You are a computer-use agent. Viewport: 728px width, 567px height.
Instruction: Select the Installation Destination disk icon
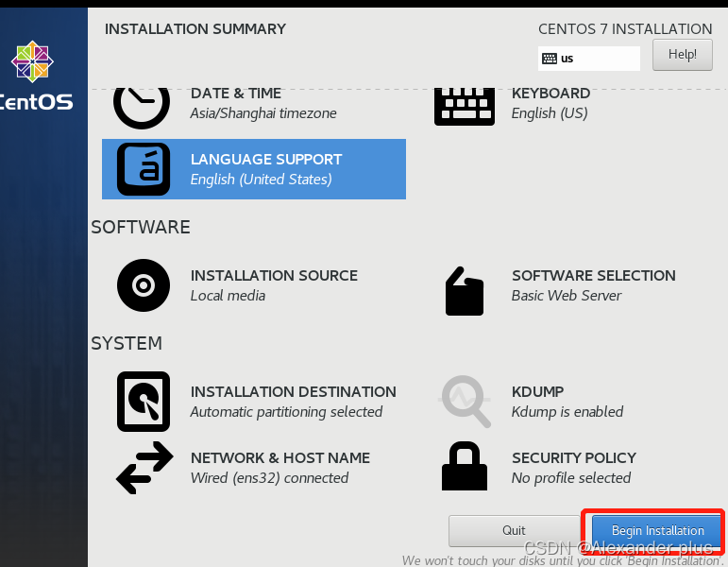144,402
